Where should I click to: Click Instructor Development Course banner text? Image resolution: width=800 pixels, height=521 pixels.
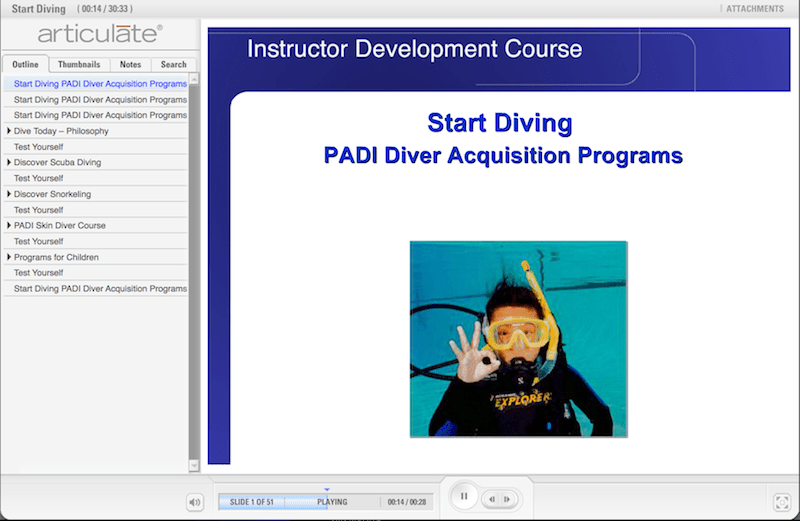tap(414, 49)
